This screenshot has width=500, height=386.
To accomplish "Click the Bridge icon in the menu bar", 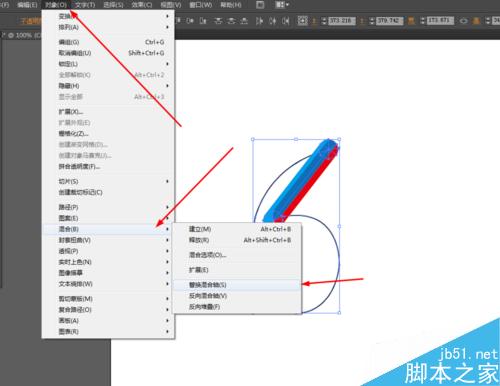I will (x=260, y=5).
